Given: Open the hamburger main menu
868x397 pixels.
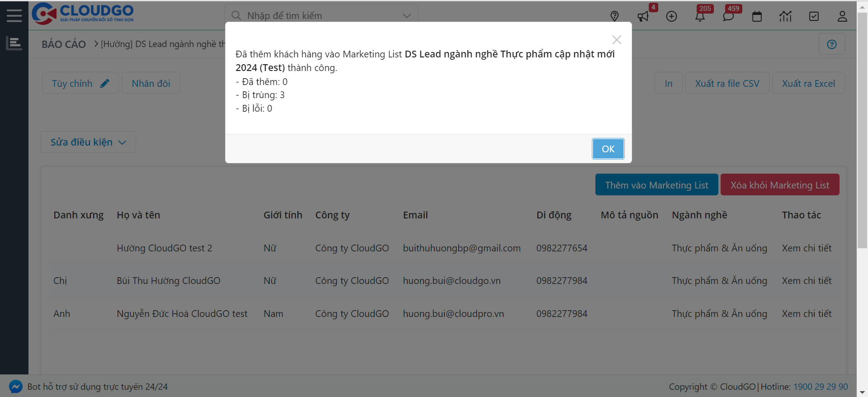Looking at the screenshot, I should [x=14, y=16].
